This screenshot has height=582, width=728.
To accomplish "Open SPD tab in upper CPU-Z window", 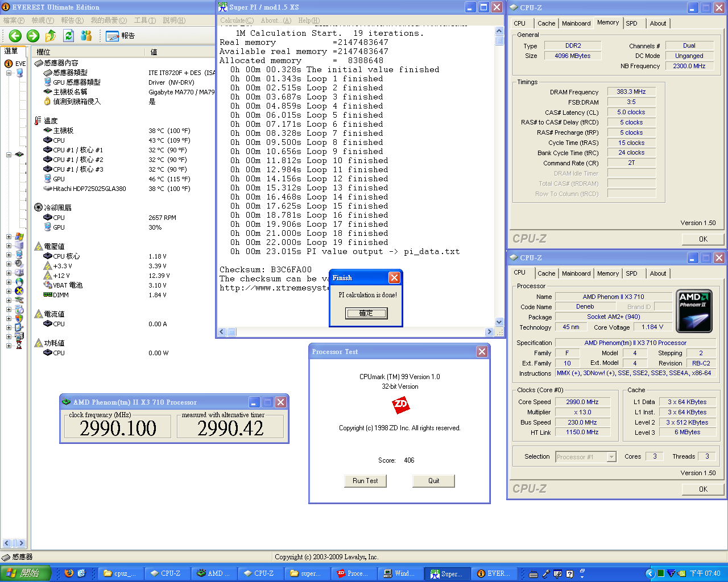I will point(631,23).
